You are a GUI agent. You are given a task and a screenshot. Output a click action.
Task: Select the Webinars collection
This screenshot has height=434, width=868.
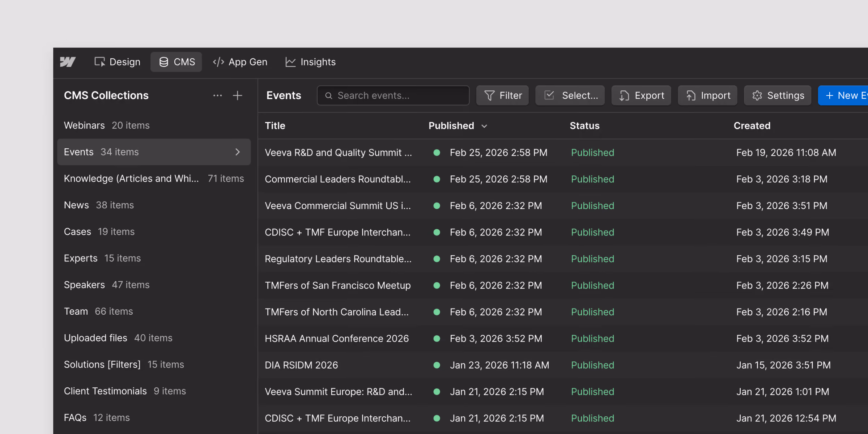click(154, 125)
